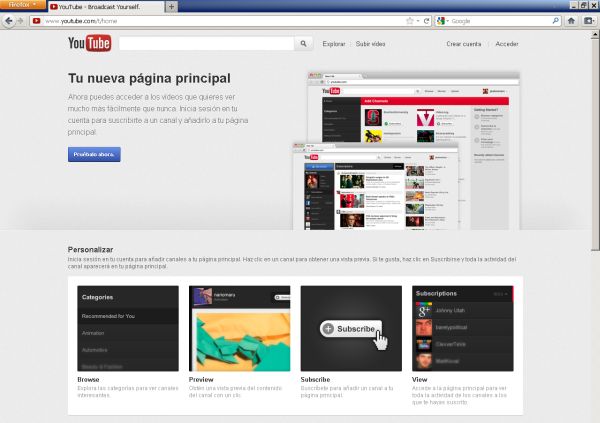The width and height of the screenshot is (600, 423).
Task: Click the Browse heading
Action: click(x=88, y=379)
